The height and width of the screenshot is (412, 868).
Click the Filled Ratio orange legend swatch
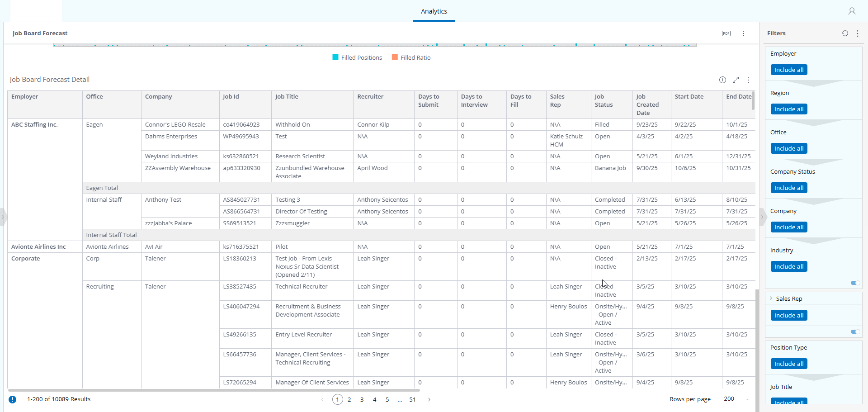pos(395,57)
